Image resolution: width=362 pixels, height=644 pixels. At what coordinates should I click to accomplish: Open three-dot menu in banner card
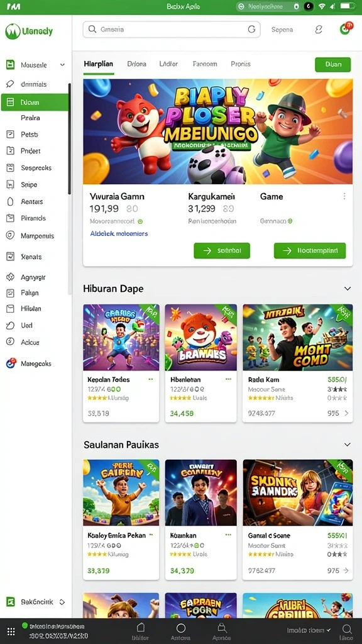(344, 196)
